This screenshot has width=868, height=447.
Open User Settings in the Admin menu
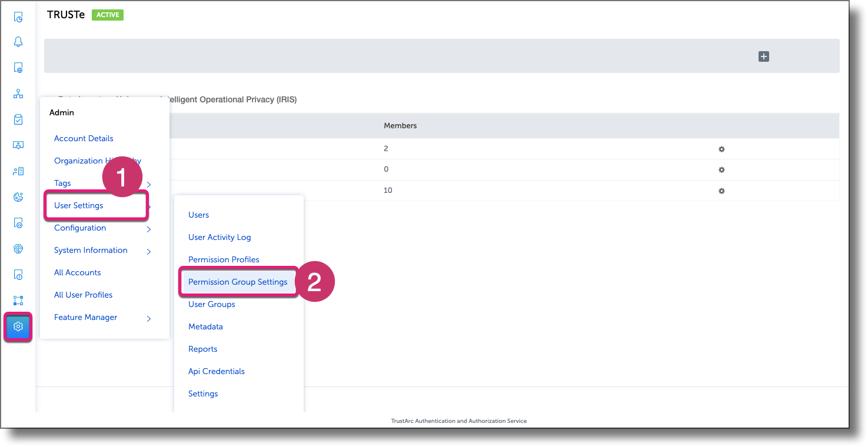79,205
